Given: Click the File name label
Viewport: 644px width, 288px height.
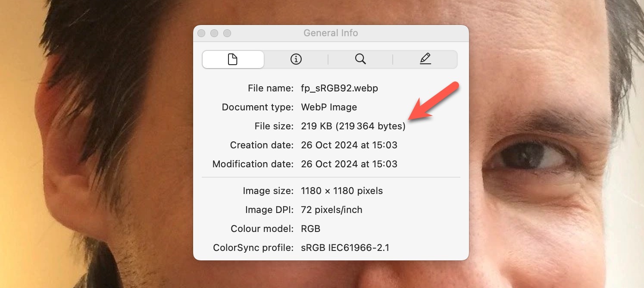Looking at the screenshot, I should coord(271,88).
